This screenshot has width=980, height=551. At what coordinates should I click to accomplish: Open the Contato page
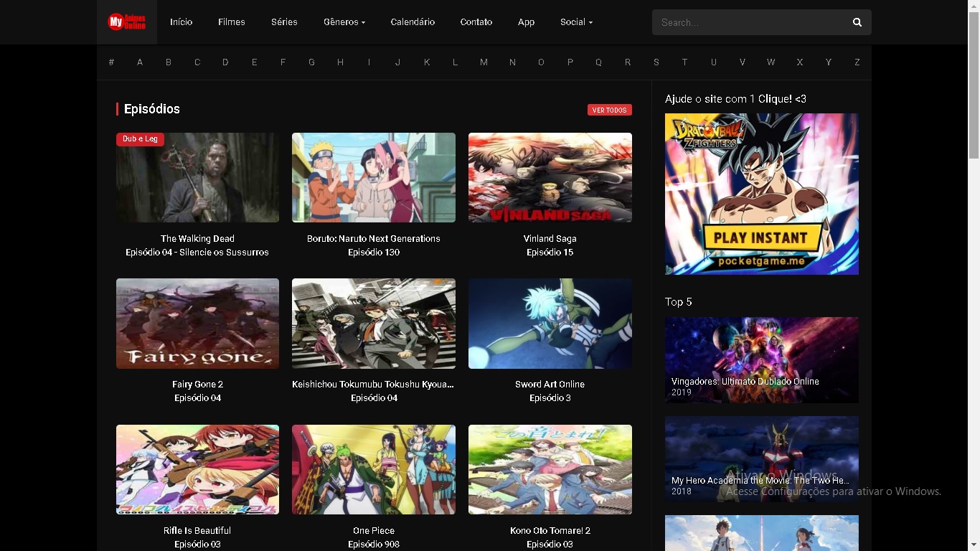click(x=476, y=22)
